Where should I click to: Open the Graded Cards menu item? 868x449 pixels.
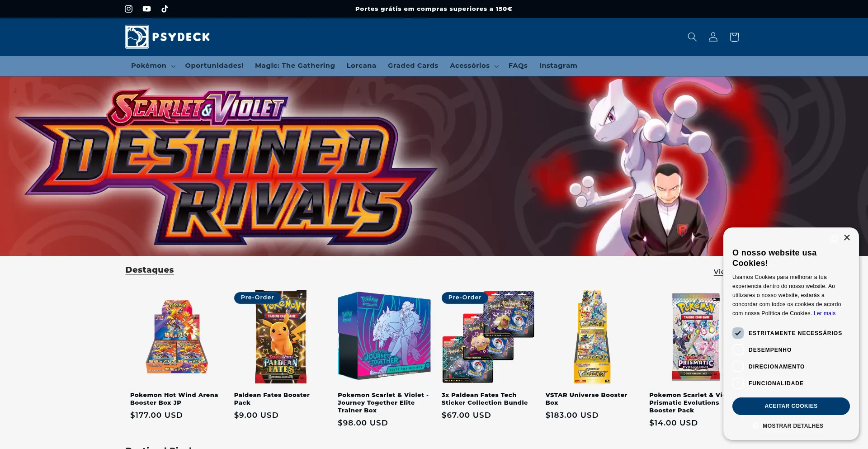pyautogui.click(x=413, y=66)
